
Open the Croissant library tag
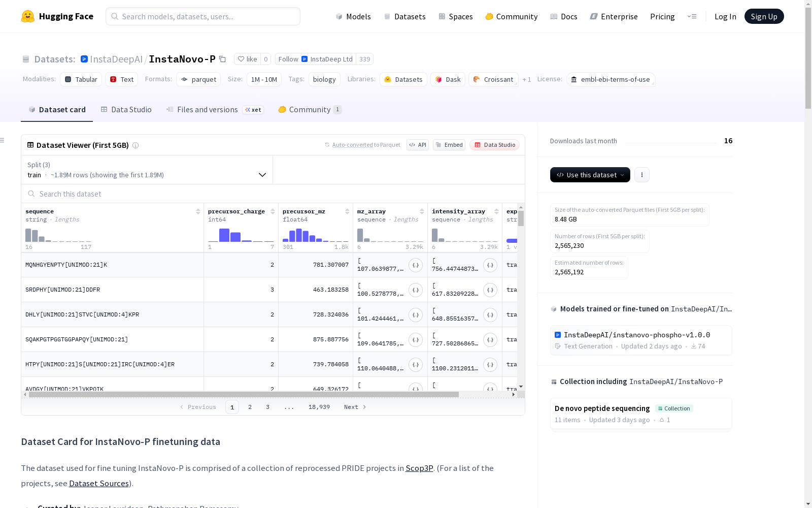click(493, 79)
